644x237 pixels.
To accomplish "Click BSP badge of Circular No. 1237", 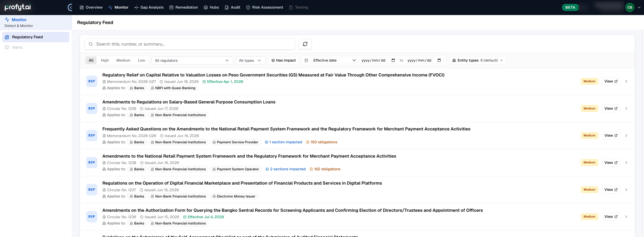I will pyautogui.click(x=91, y=189).
